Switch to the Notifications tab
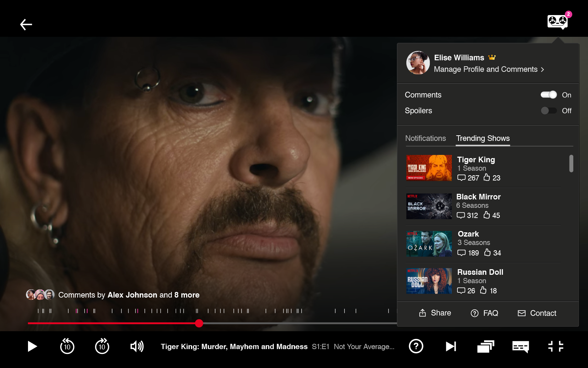 pos(426,138)
